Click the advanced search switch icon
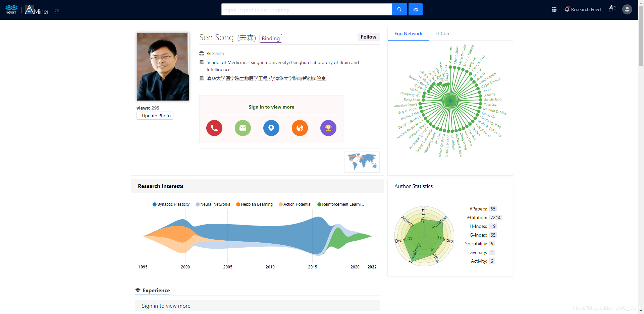The width and height of the screenshot is (644, 314). tap(415, 9)
